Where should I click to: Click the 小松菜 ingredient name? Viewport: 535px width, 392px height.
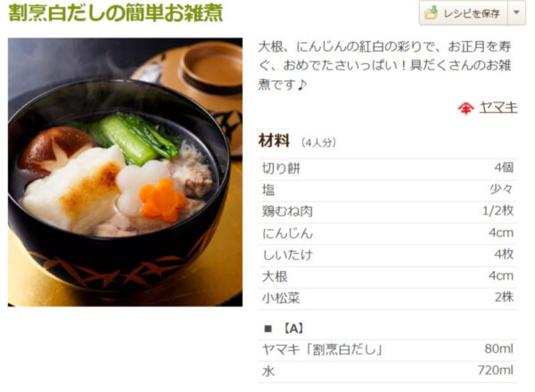click(281, 298)
